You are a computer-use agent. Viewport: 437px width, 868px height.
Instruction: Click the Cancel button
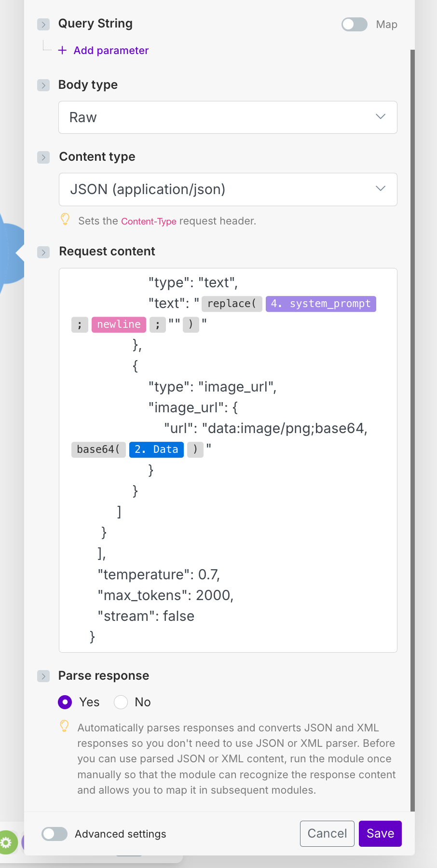click(x=327, y=834)
